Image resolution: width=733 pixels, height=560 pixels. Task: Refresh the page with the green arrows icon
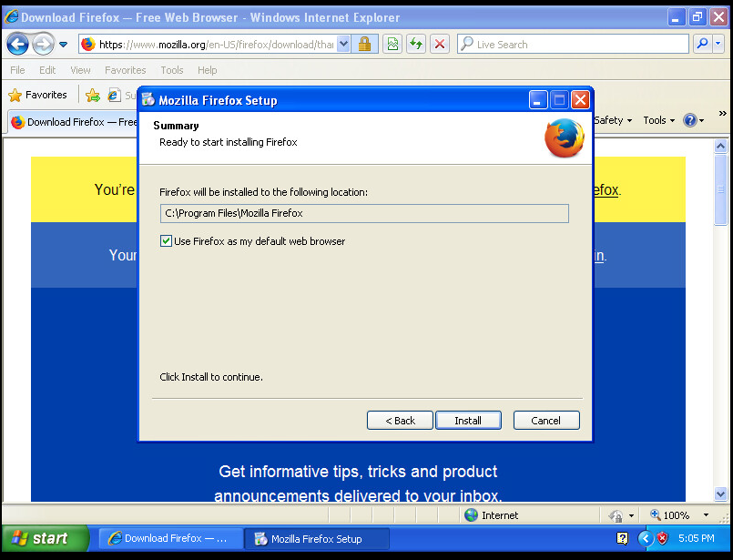point(416,45)
